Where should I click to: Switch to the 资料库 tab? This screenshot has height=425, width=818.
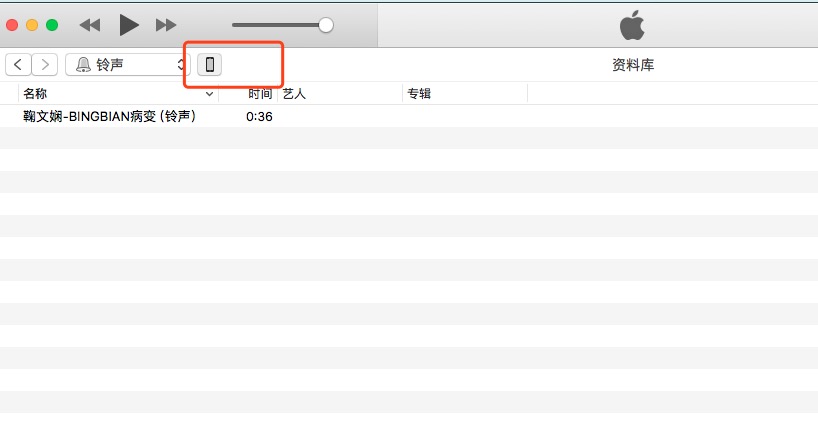click(633, 65)
